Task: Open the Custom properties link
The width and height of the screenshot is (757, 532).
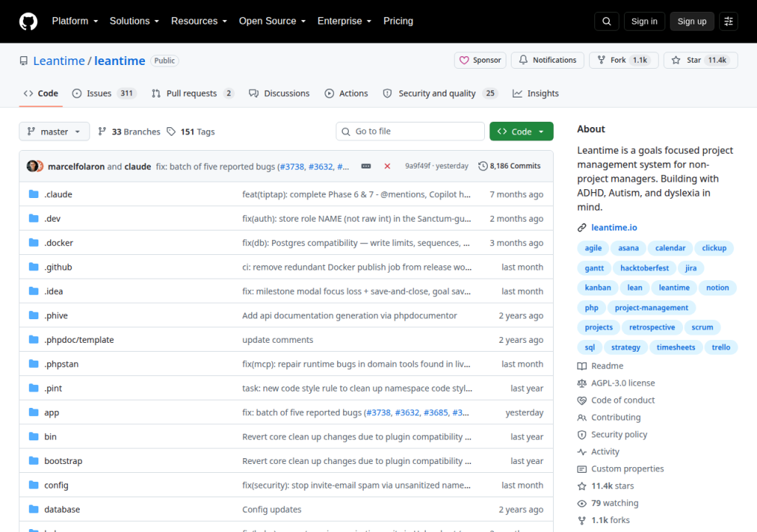Action: click(x=628, y=468)
